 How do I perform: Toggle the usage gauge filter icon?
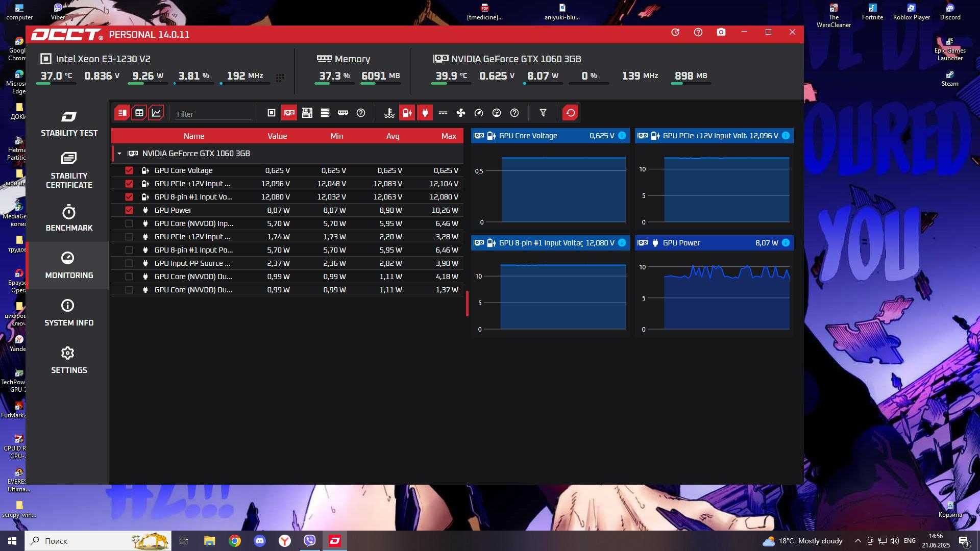click(497, 113)
